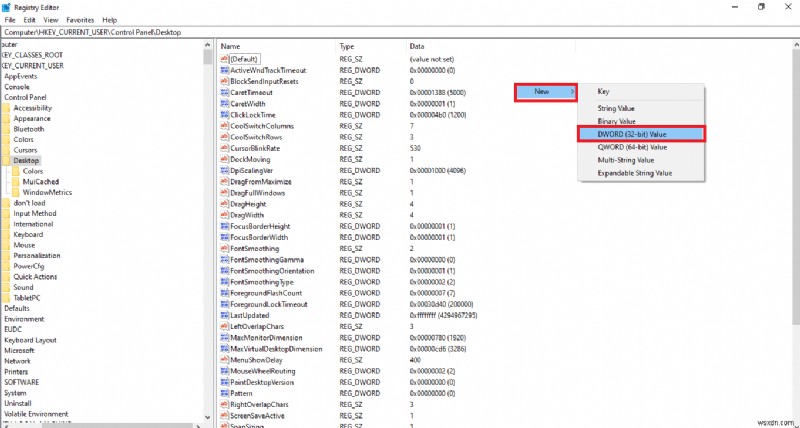Select the ClickLockTime value icon
Viewport: 800px width, 428px height.
pos(224,115)
